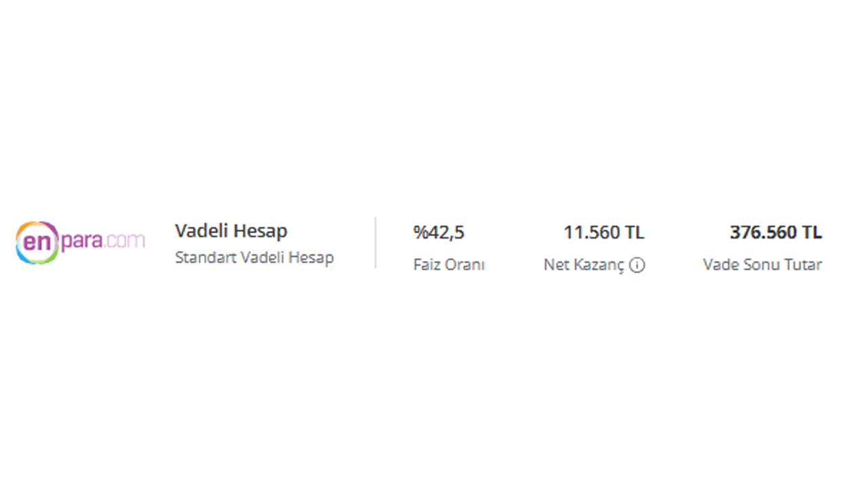Open the Net Kazanç info icon
The width and height of the screenshot is (868, 488).
pyautogui.click(x=637, y=265)
